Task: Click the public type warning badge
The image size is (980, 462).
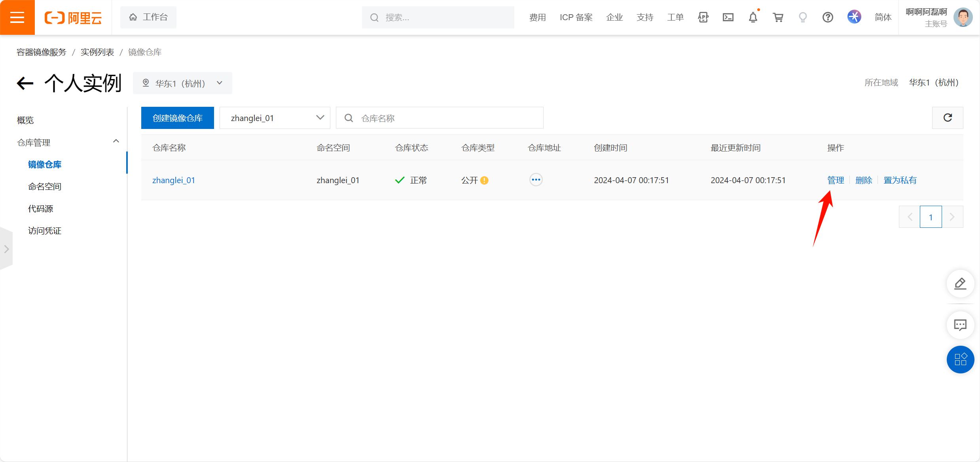Action: [x=485, y=180]
